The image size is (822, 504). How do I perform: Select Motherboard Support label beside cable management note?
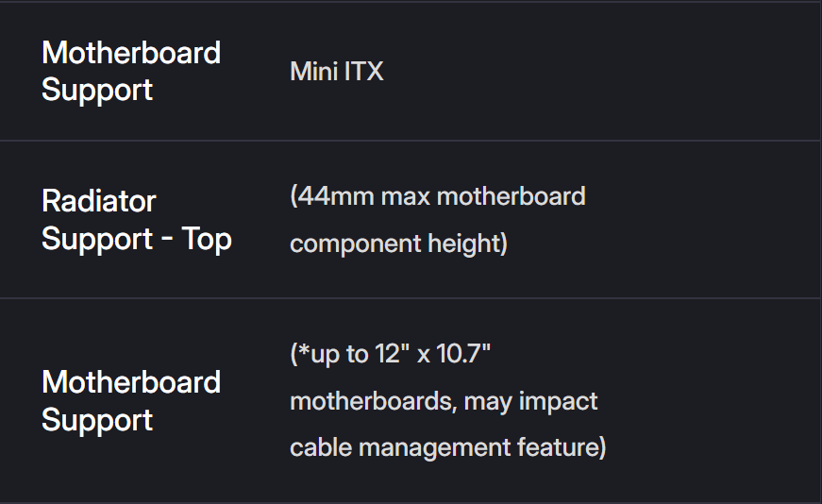tap(131, 401)
